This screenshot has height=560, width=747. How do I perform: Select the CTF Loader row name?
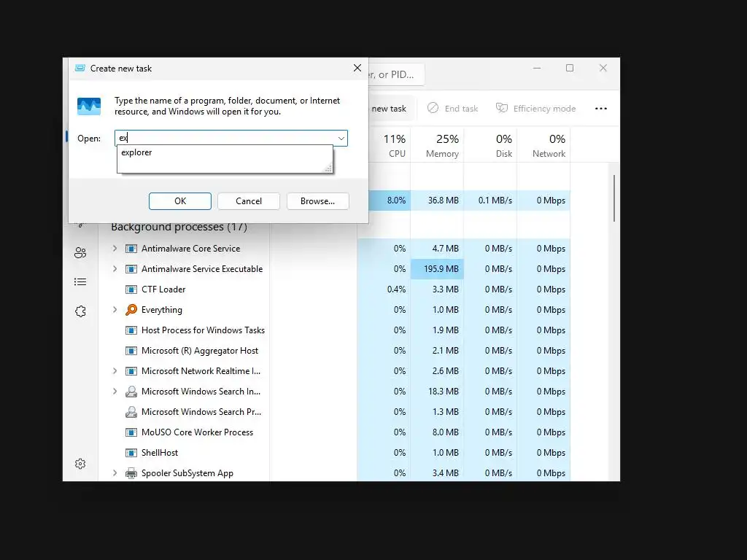point(163,289)
